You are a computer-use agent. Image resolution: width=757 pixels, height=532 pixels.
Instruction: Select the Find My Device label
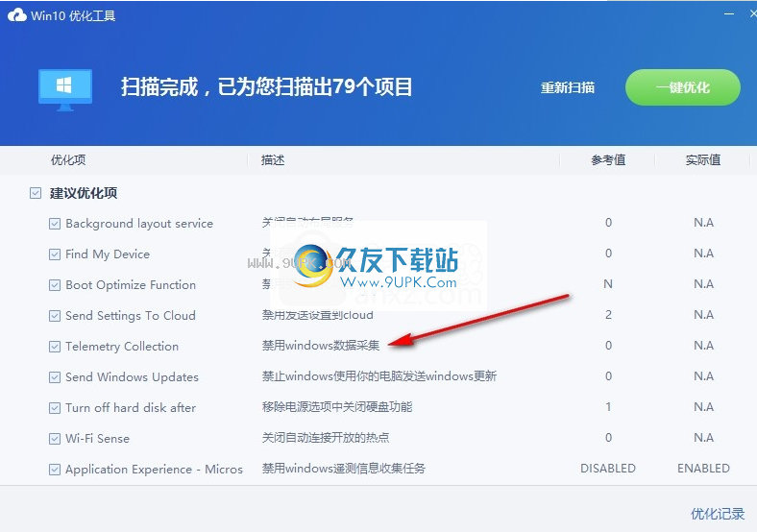(x=108, y=254)
